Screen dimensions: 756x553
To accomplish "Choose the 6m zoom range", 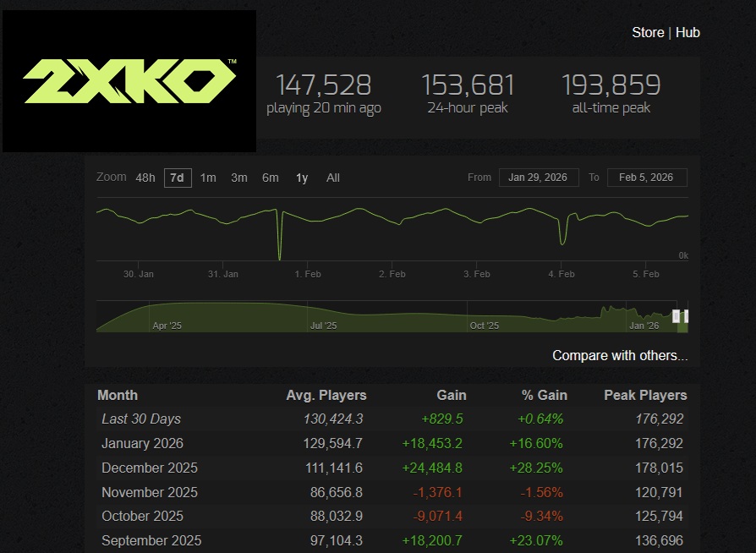I will pyautogui.click(x=270, y=178).
